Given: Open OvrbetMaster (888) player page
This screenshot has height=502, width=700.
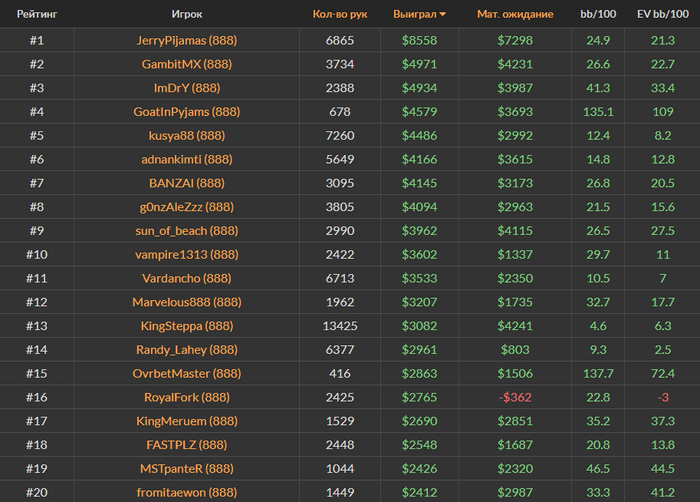Looking at the screenshot, I should (x=186, y=373).
